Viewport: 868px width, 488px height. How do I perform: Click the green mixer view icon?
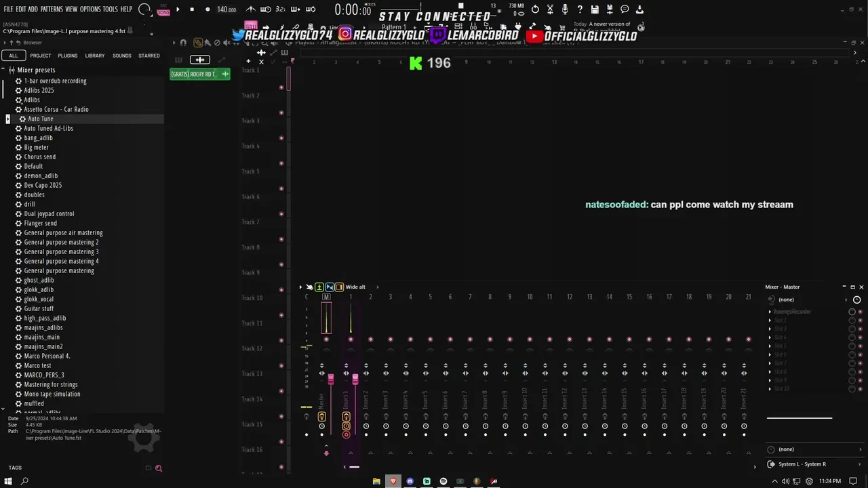319,287
